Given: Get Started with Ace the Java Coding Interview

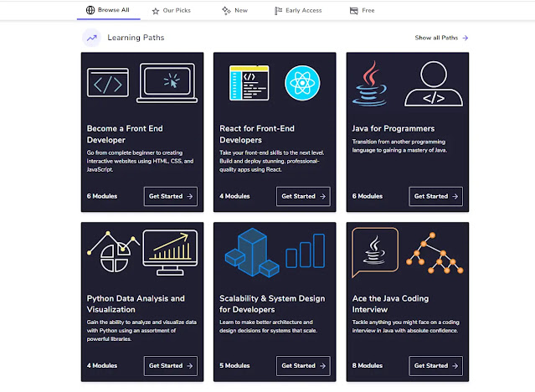Looking at the screenshot, I should [435, 366].
